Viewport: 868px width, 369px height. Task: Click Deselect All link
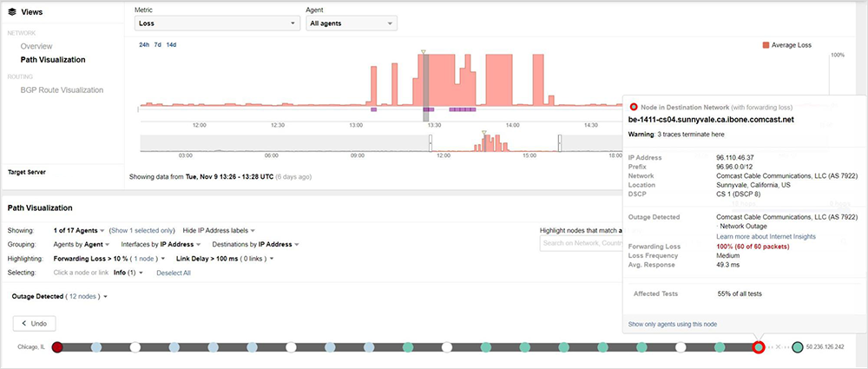click(x=173, y=273)
